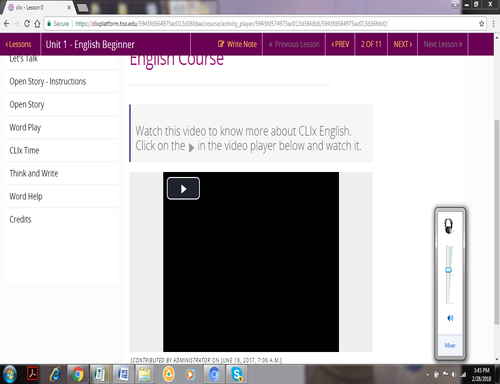Open the Windows Start menu
Screen dimensions: 500x384
point(9,374)
